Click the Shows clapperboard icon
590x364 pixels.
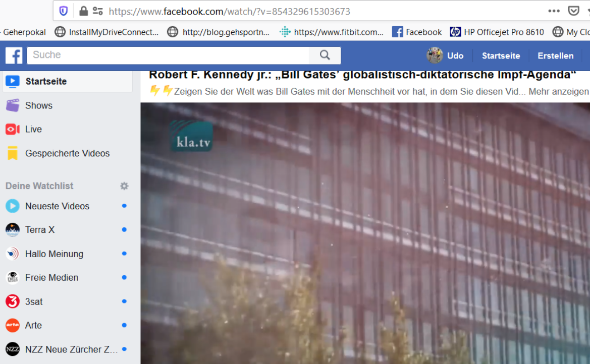pos(13,105)
